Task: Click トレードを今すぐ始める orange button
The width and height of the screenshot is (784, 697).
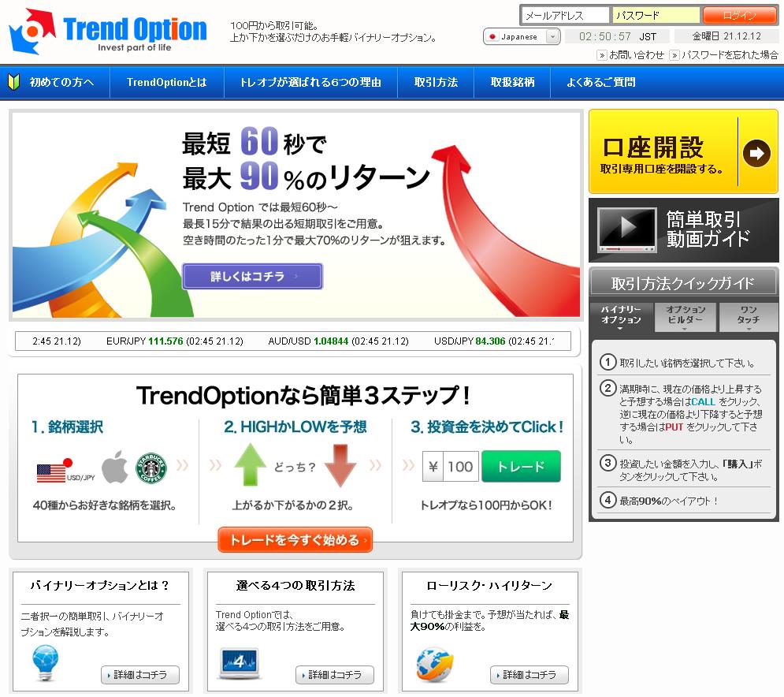Action: (x=295, y=540)
